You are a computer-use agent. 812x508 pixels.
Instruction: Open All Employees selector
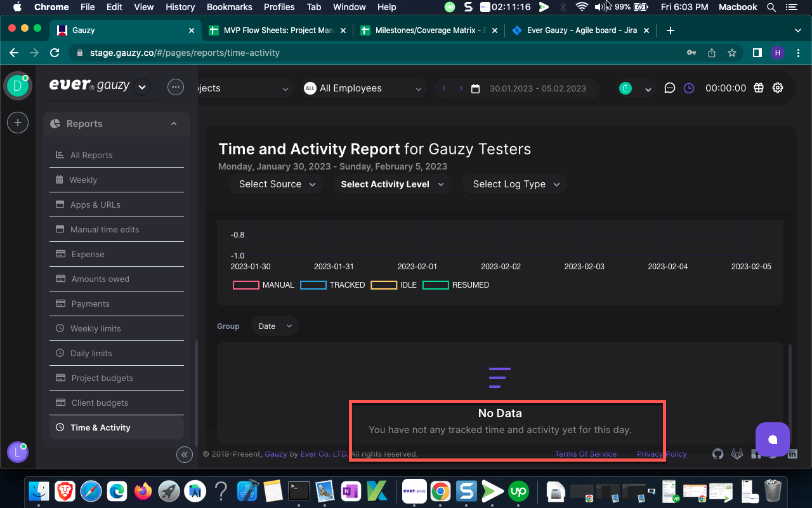(x=363, y=88)
